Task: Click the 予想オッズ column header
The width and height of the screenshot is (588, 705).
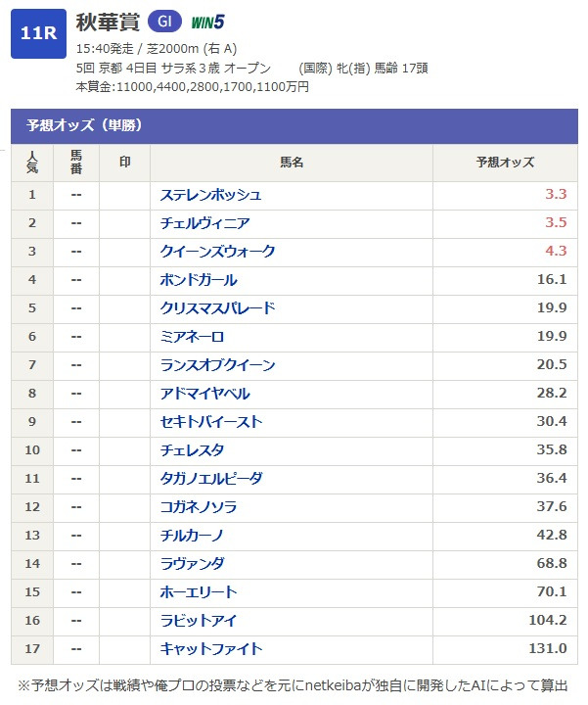Action: click(505, 163)
